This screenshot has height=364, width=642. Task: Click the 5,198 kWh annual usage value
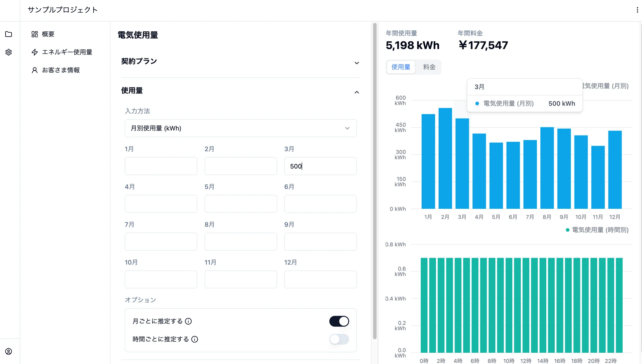click(413, 45)
